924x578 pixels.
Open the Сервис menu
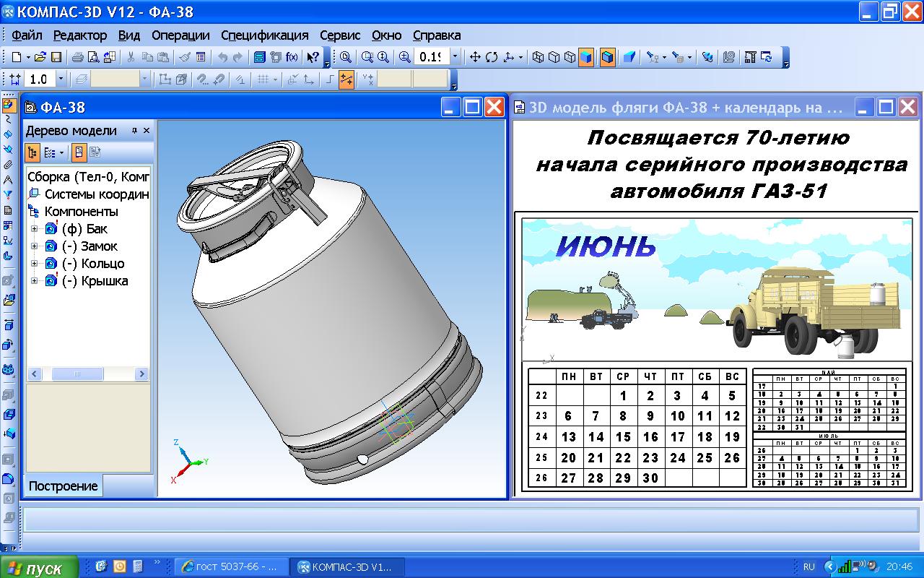click(340, 35)
